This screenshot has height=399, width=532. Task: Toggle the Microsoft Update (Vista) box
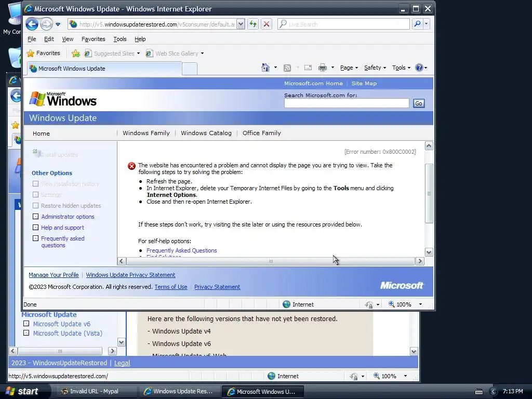[x=26, y=333]
